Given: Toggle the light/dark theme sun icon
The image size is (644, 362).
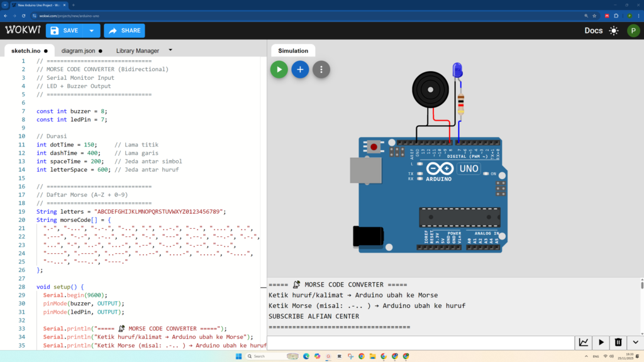Looking at the screenshot, I should 614,31.
